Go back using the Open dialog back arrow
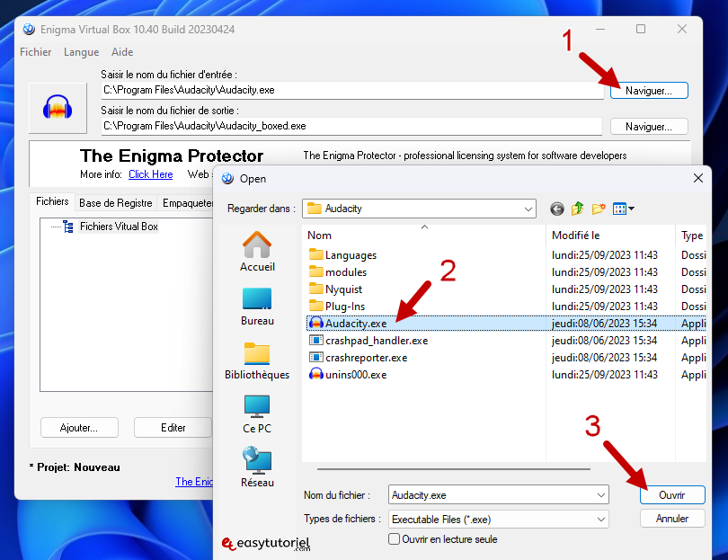This screenshot has height=560, width=728. tap(556, 209)
